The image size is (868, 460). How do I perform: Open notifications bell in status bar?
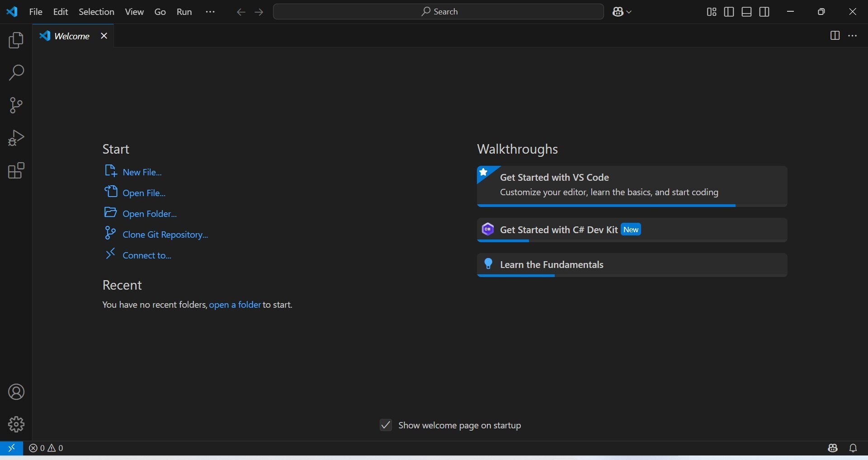point(853,448)
